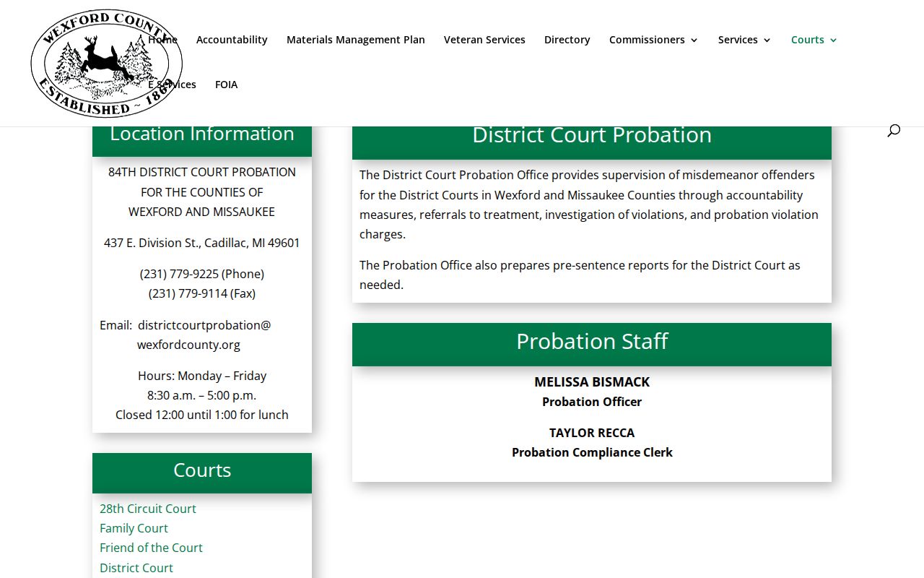Click the Courts sidebar heading
924x578 pixels.
coord(202,470)
